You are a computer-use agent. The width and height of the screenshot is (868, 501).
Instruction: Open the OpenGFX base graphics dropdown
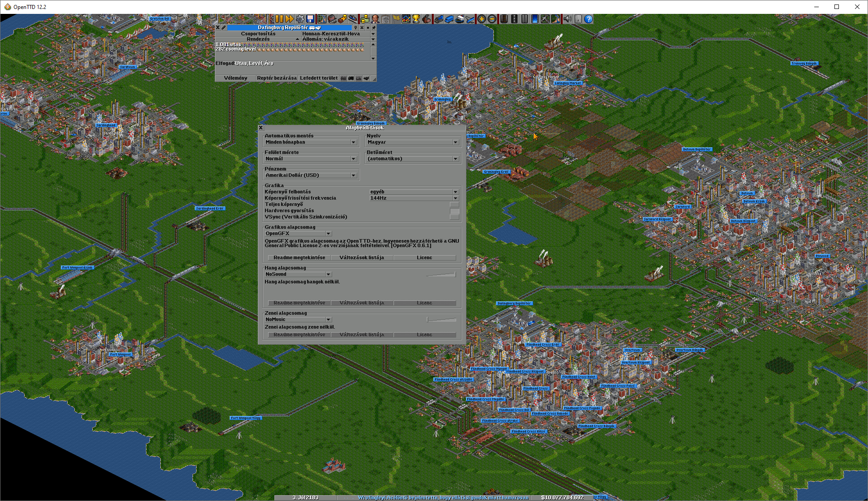click(298, 233)
